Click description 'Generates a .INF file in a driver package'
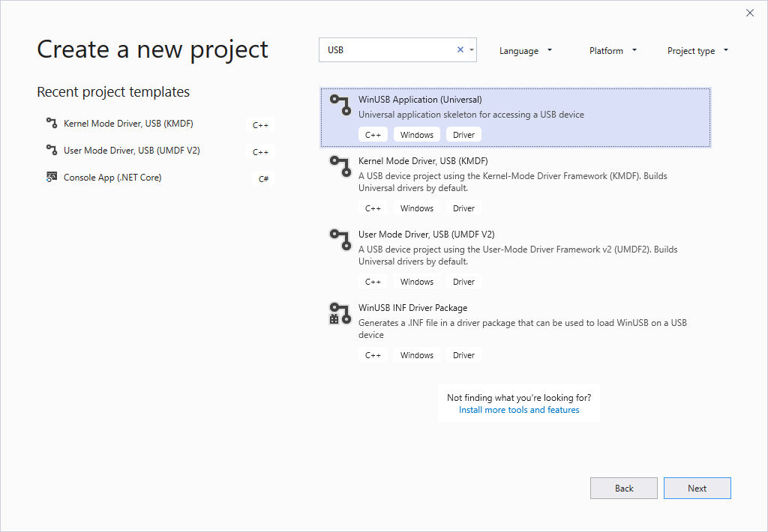Image resolution: width=768 pixels, height=532 pixels. [523, 328]
